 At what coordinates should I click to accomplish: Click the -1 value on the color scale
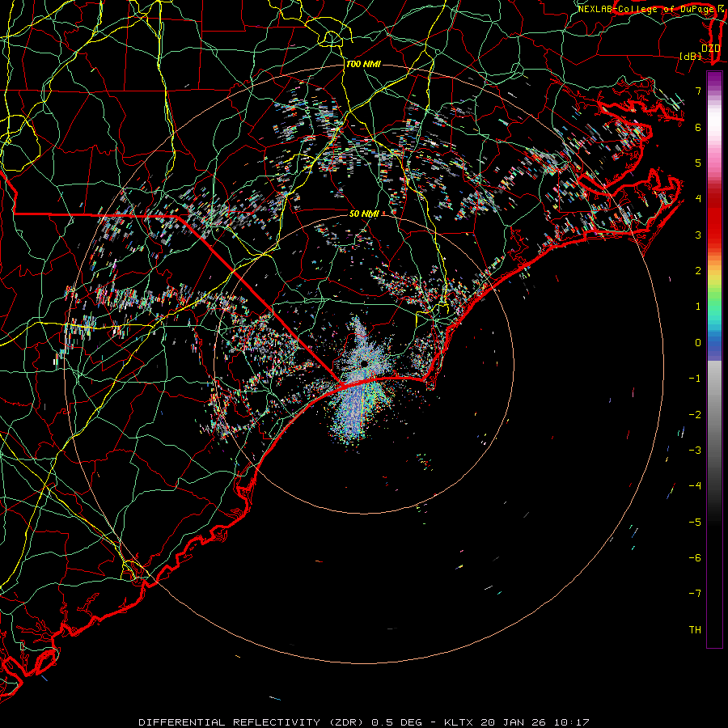click(x=695, y=379)
